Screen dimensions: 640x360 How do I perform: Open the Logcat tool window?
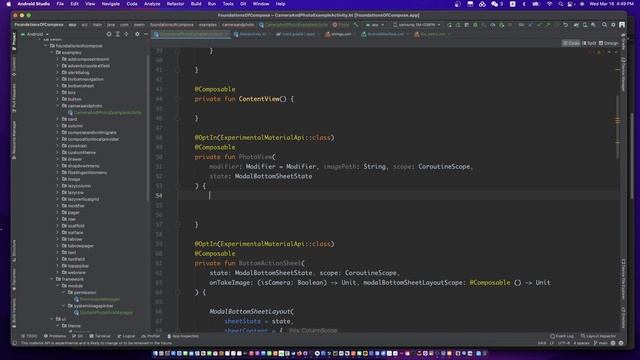tap(126, 336)
